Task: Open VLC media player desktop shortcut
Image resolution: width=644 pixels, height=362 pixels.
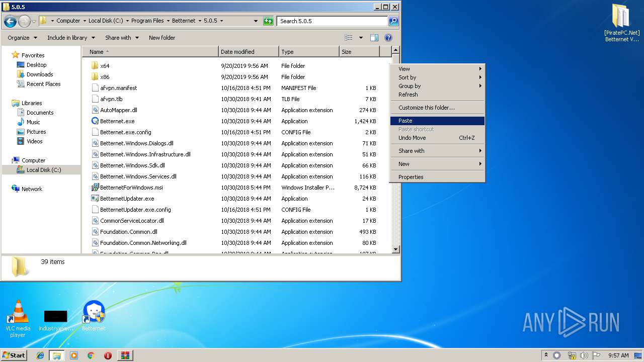Action: (18, 318)
